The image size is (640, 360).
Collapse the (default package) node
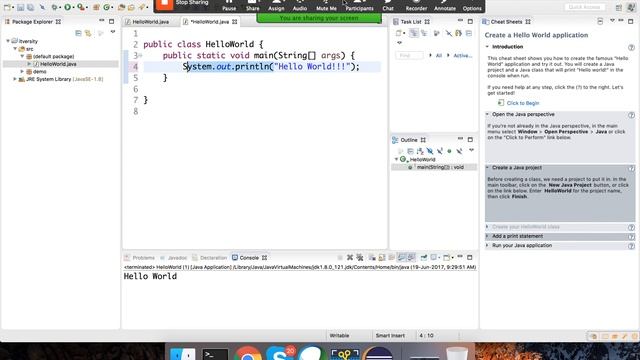tap(22, 56)
